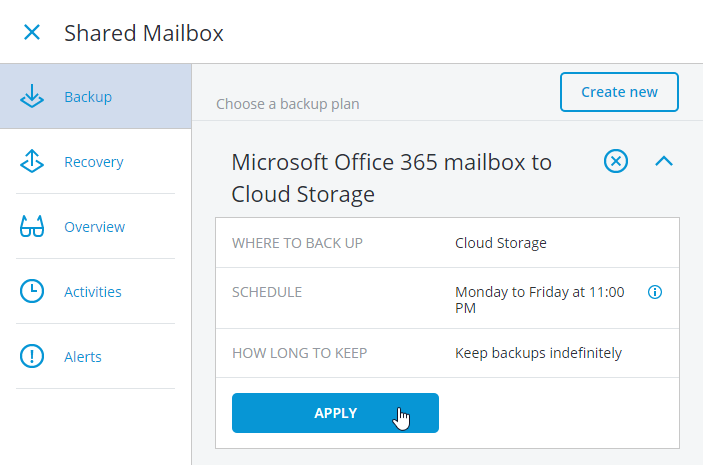
Task: Remove the backup plan with circled X
Action: [x=616, y=161]
